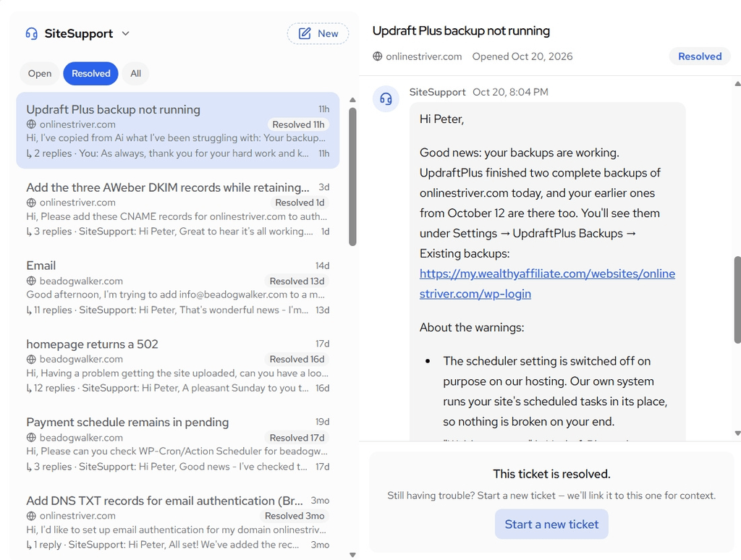Image resolution: width=741 pixels, height=560 pixels.
Task: Click the conversation scrollbar thumb
Action: (x=737, y=300)
